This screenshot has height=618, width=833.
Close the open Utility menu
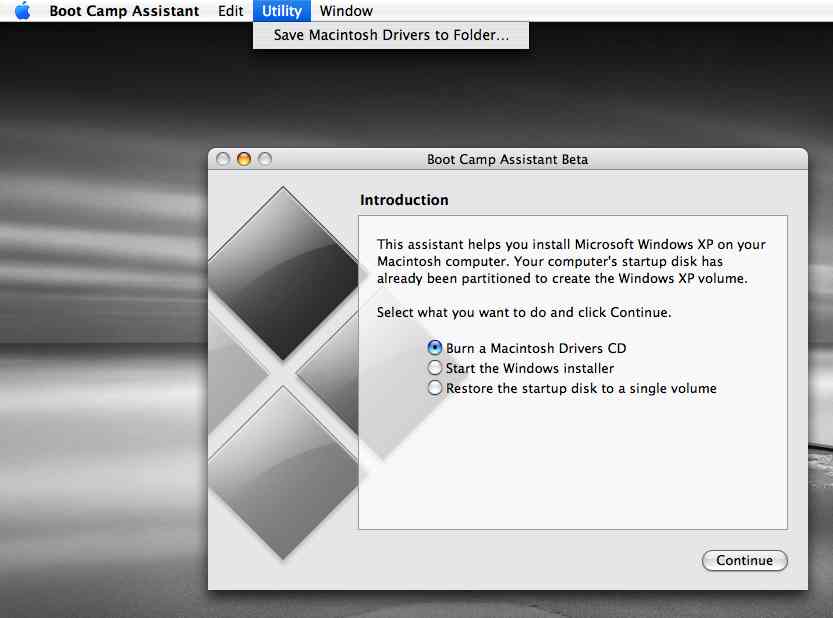(x=282, y=11)
